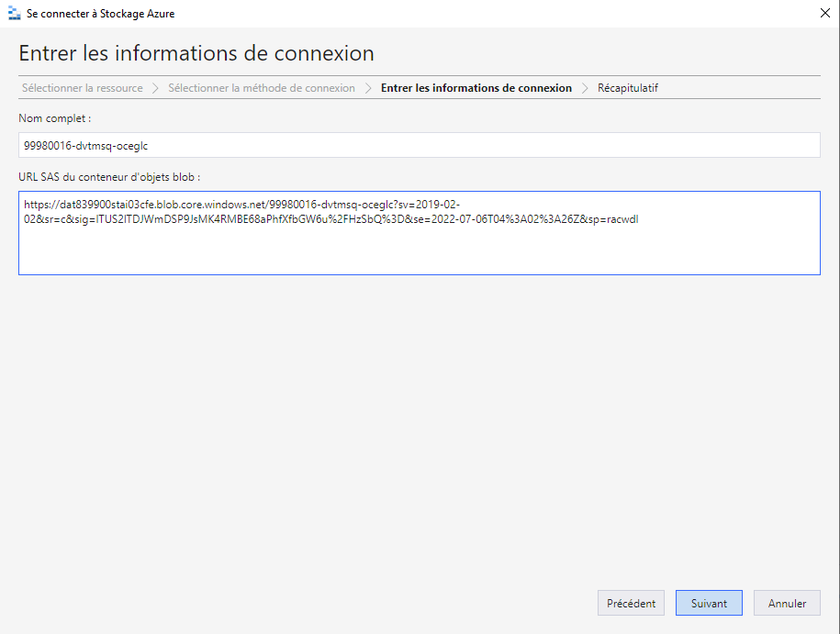
Task: Click the large page heading text
Action: coord(196,52)
